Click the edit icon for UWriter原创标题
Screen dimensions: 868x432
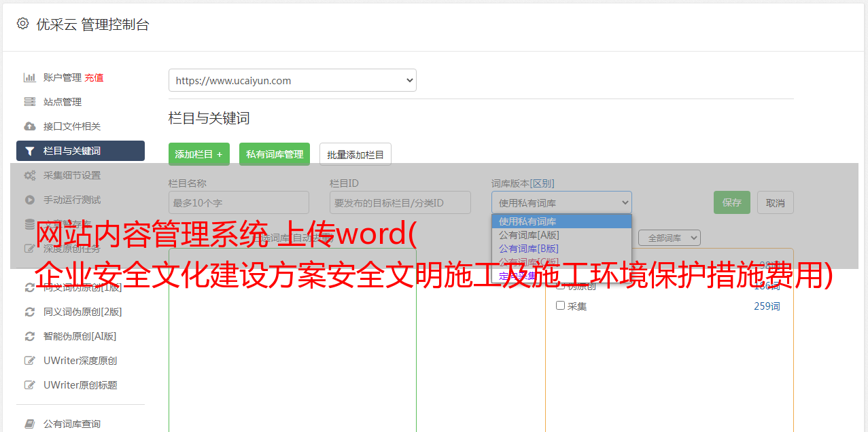pos(30,385)
